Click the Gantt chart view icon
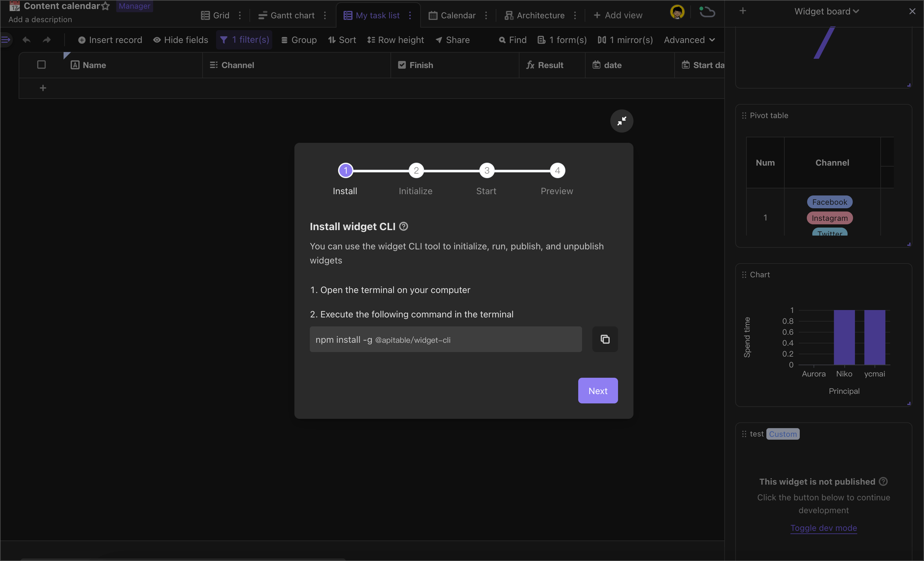Screen dimensions: 924x561 tap(263, 15)
